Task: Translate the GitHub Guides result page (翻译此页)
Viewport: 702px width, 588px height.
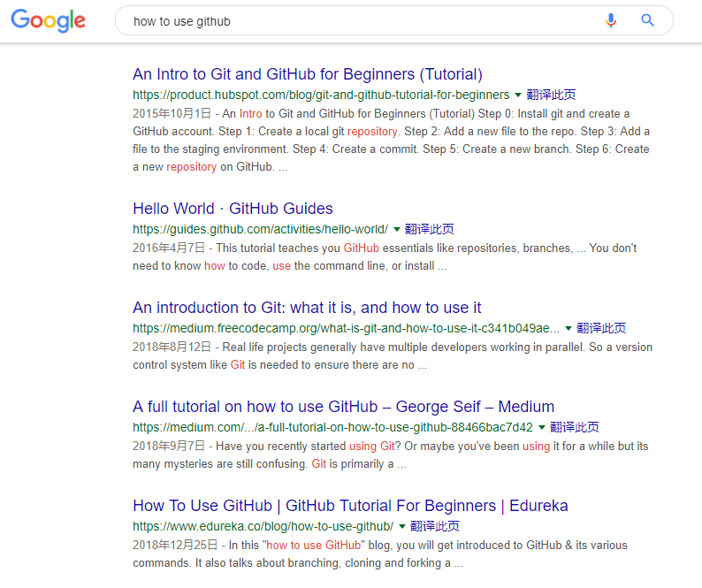Action: click(x=430, y=229)
